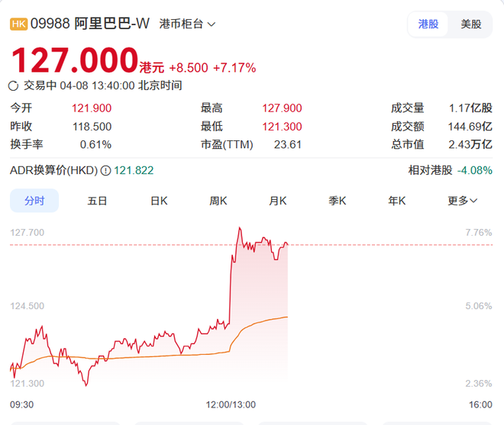
Task: Open the 日K daily candlestick tab
Action: [158, 201]
